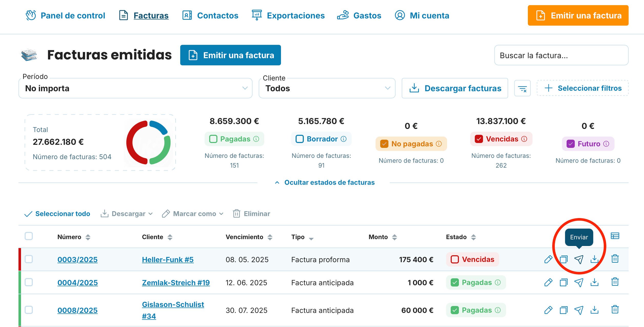Download invoice 0004/2025 using its download icon
The width and height of the screenshot is (644, 327).
tap(594, 282)
